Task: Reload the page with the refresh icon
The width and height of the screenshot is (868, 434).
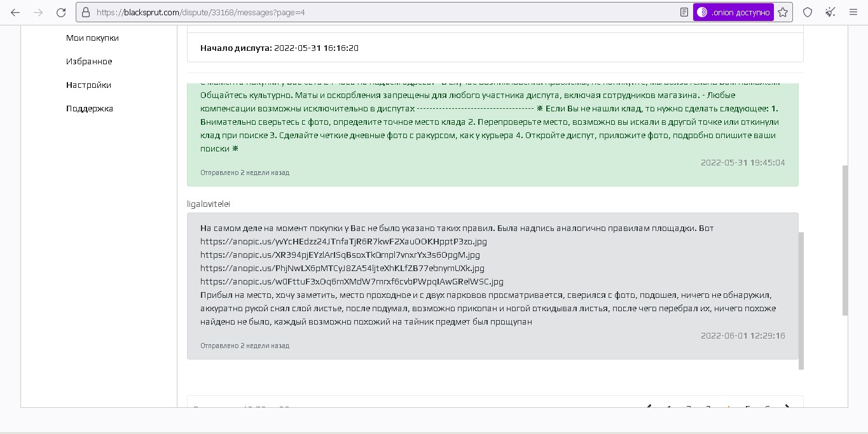Action: 61,12
